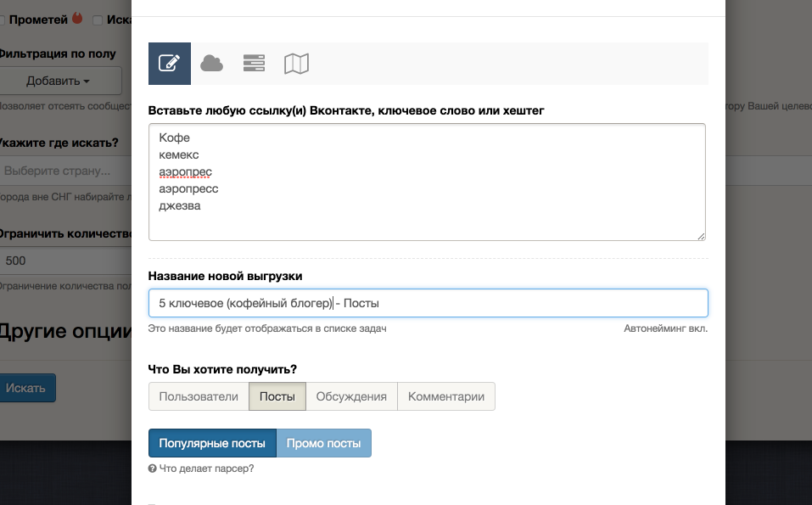Expand the 'Добавить' gender filter dropdown
The width and height of the screenshot is (812, 505).
pyautogui.click(x=58, y=81)
